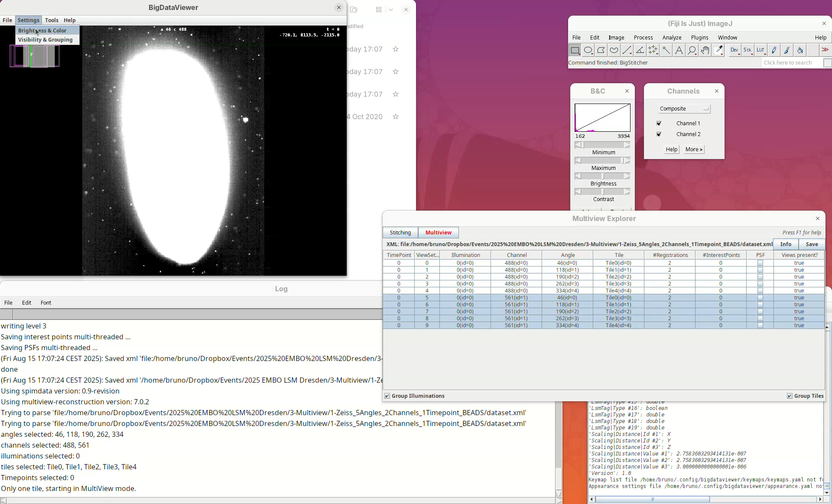Select the Magnifying glass tool

coord(692,50)
